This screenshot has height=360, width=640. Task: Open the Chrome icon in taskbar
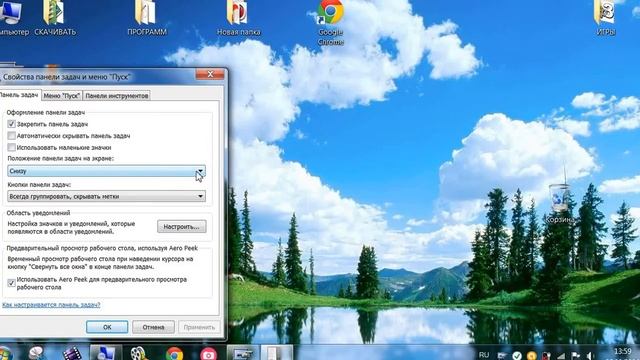(174, 353)
